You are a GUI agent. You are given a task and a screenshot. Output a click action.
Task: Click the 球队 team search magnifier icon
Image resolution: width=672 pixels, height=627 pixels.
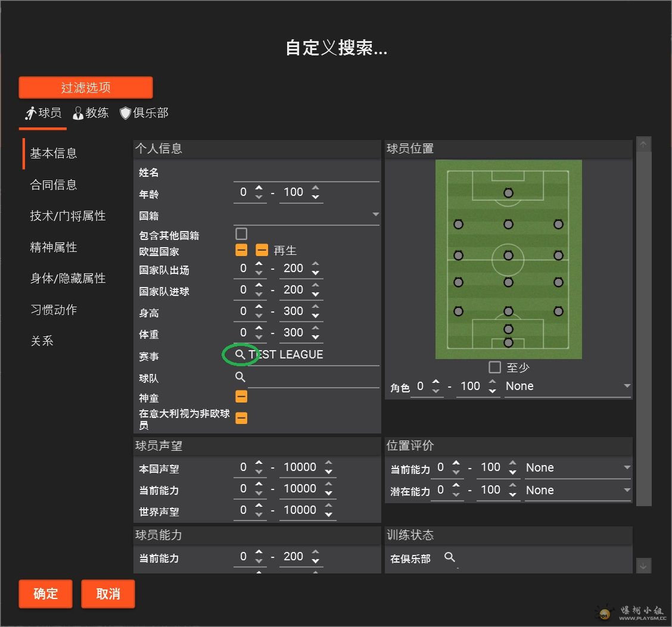240,376
